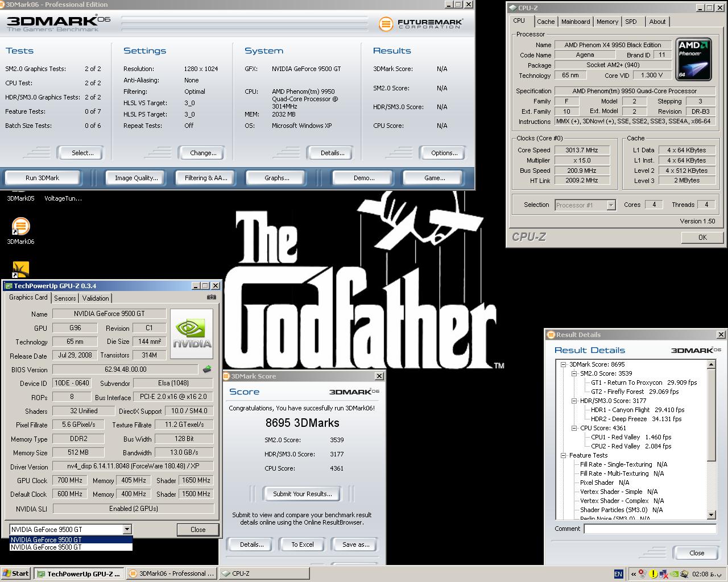
Task: Click the desktop icon below 3DMark06
Action: tap(20, 269)
